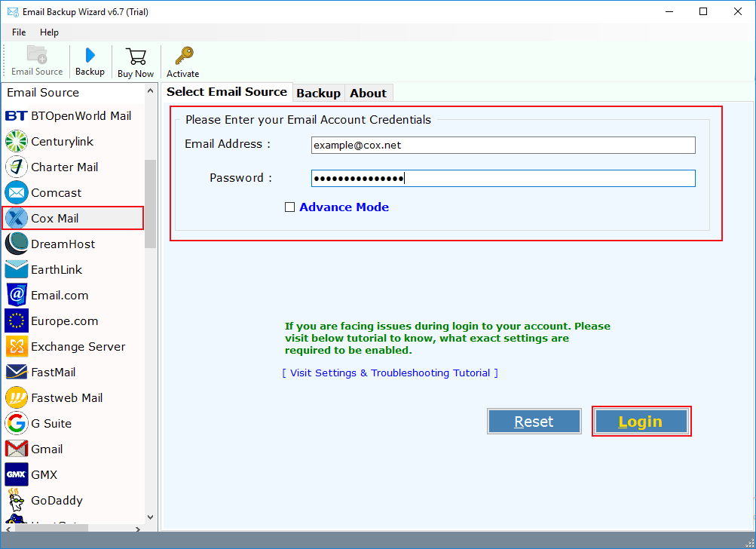Click the Backup arrow toolbar icon
The width and height of the screenshot is (756, 549).
[x=90, y=60]
